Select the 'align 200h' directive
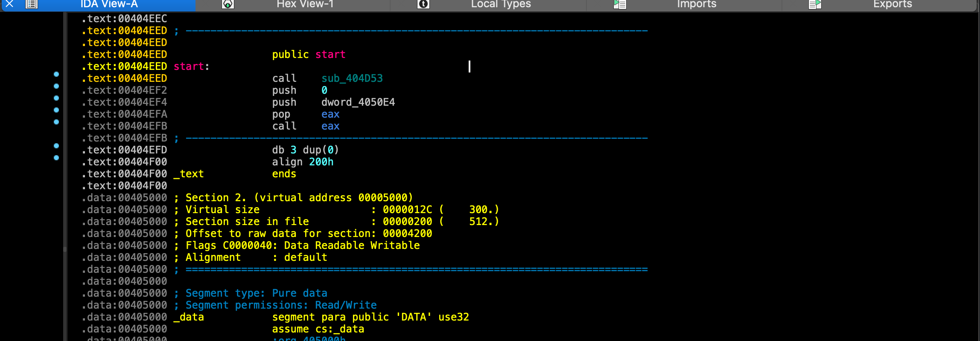 (x=303, y=162)
